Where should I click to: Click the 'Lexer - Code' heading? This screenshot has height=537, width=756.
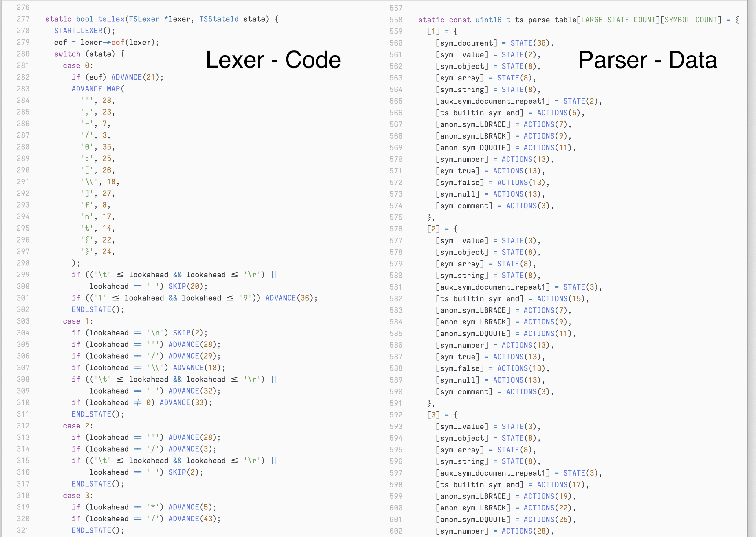pyautogui.click(x=273, y=60)
